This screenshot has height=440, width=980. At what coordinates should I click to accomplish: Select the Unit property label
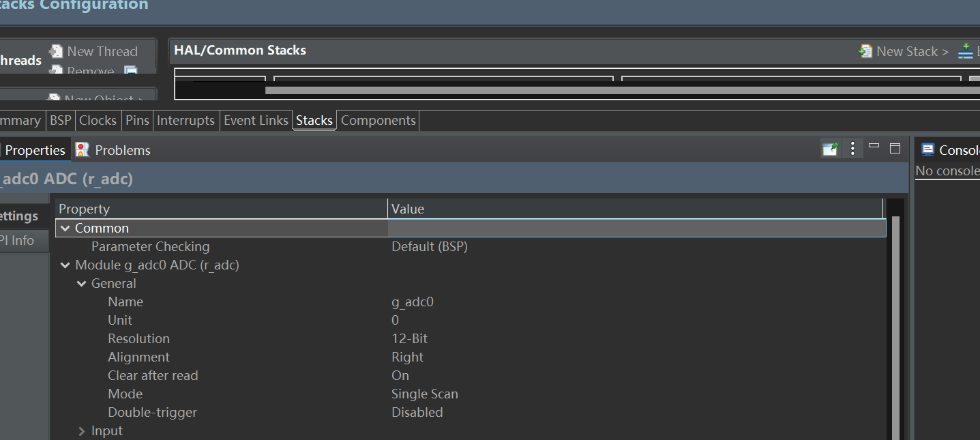pyautogui.click(x=120, y=321)
